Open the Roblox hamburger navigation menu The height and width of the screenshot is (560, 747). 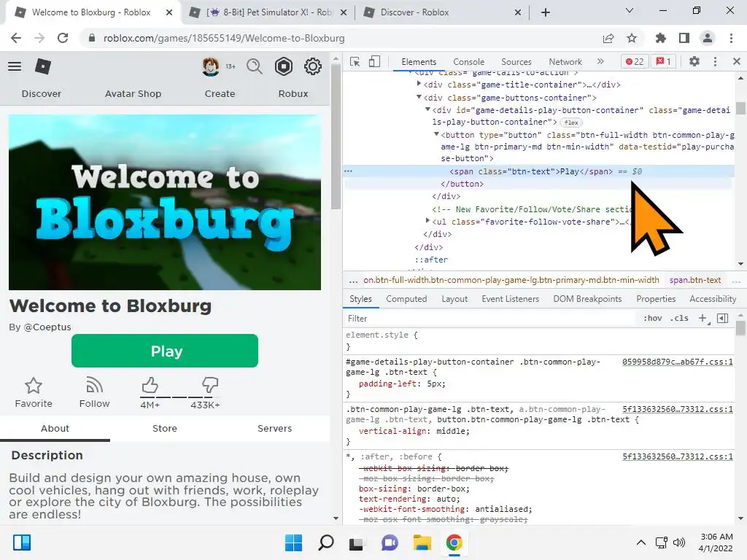pos(15,66)
